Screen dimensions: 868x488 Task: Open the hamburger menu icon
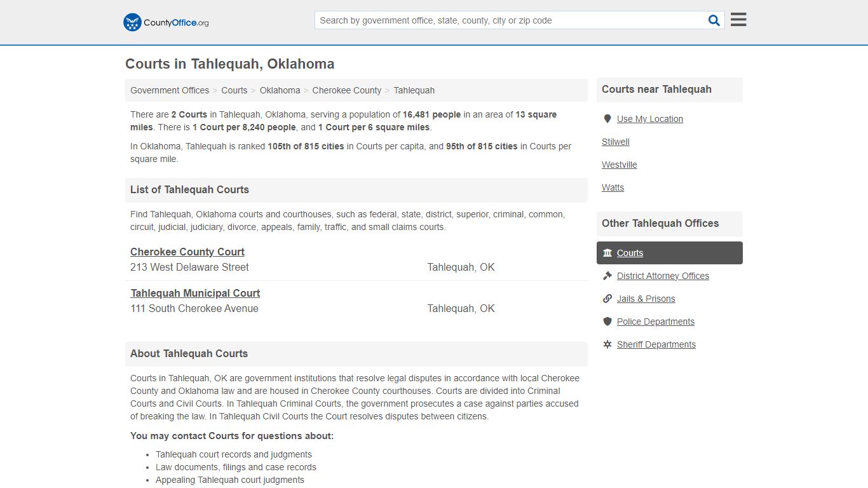tap(738, 20)
